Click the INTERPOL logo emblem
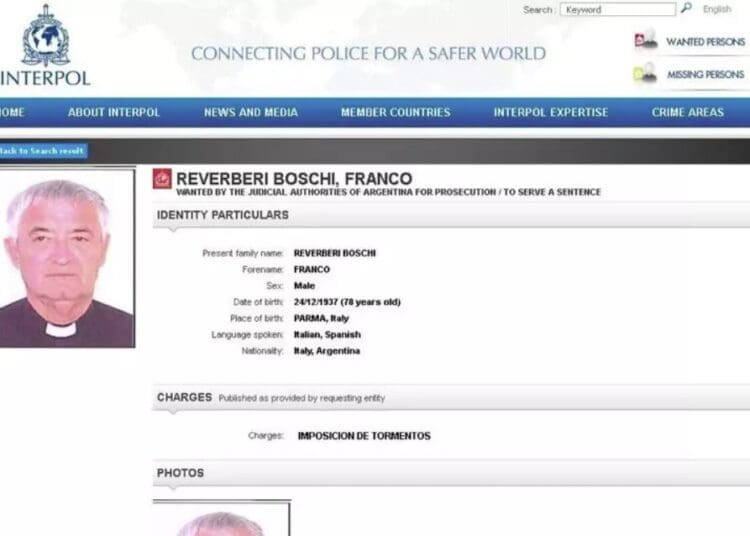The width and height of the screenshot is (750, 536). click(x=46, y=35)
